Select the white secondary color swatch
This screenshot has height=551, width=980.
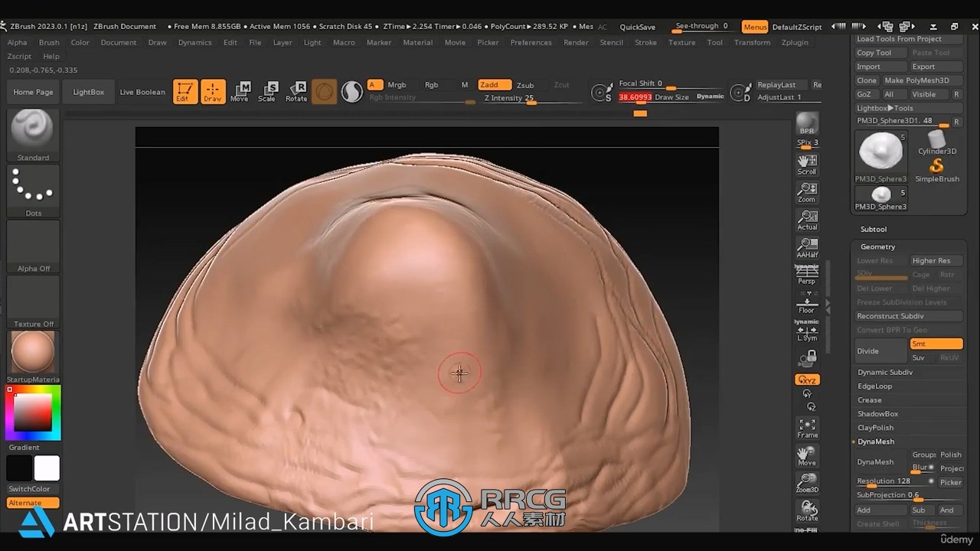coord(47,468)
